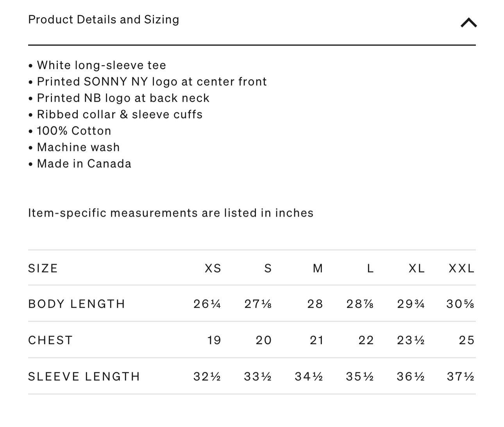Click the XL chest value 23½

coord(411,340)
